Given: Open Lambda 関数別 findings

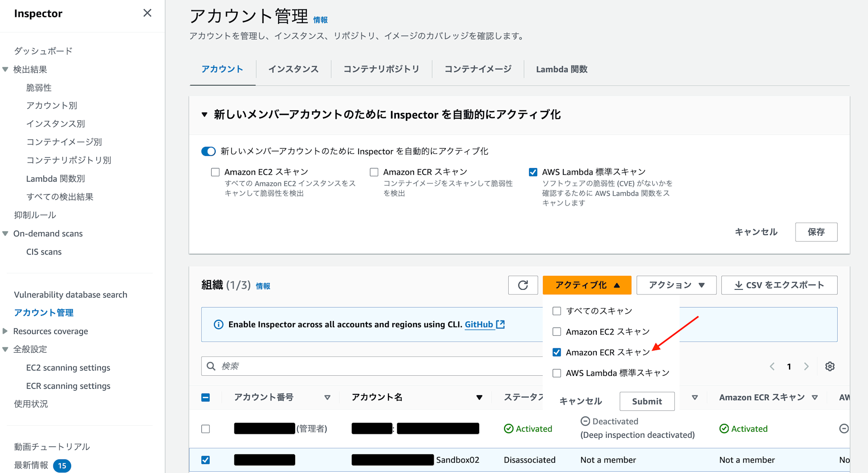Looking at the screenshot, I should 56,179.
